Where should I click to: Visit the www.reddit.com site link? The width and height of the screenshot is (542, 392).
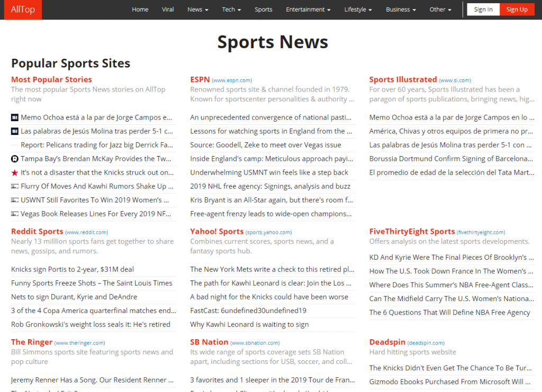(x=86, y=232)
